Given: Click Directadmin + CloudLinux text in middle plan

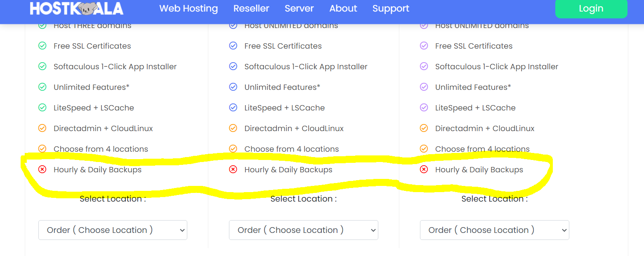Looking at the screenshot, I should coord(294,128).
